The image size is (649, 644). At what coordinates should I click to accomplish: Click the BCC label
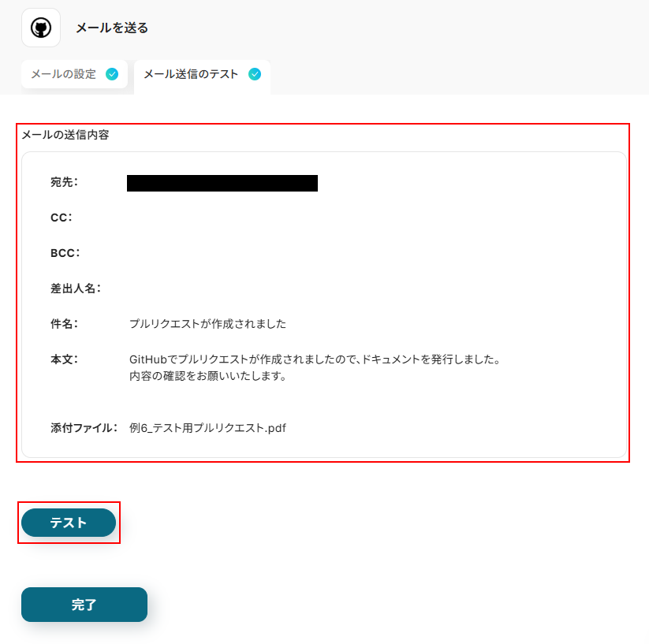coord(65,253)
